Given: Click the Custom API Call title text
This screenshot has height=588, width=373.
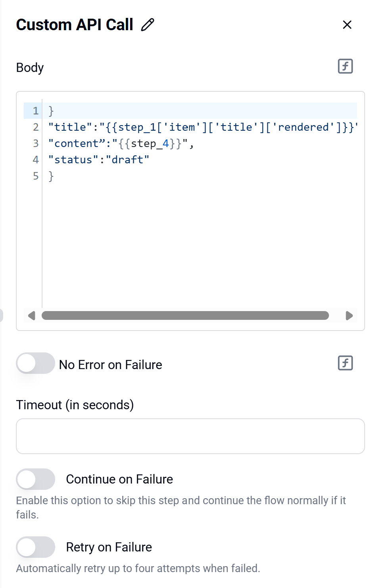Looking at the screenshot, I should point(75,25).
